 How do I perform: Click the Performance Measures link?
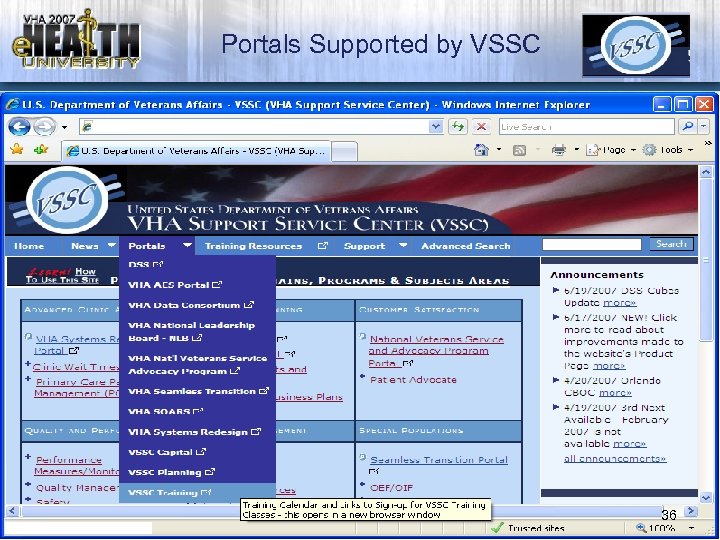(76, 465)
